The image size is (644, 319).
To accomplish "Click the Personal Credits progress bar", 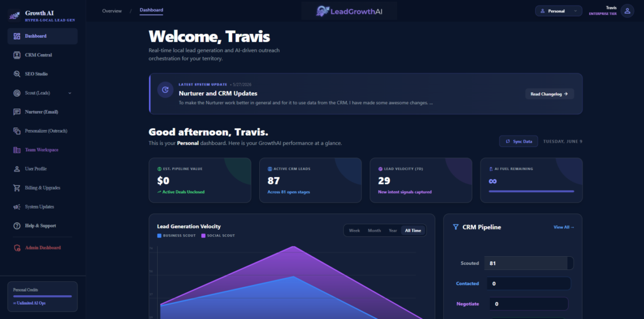I will (42, 296).
